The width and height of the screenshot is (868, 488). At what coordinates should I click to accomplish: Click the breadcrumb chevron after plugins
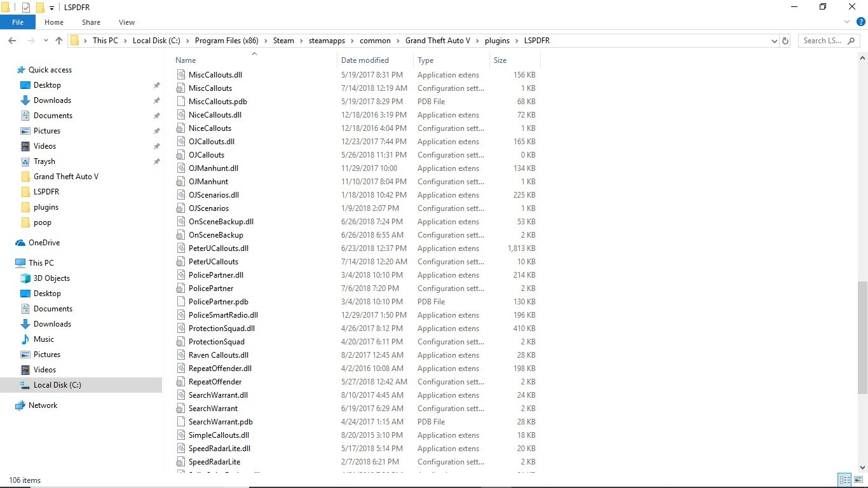click(517, 41)
